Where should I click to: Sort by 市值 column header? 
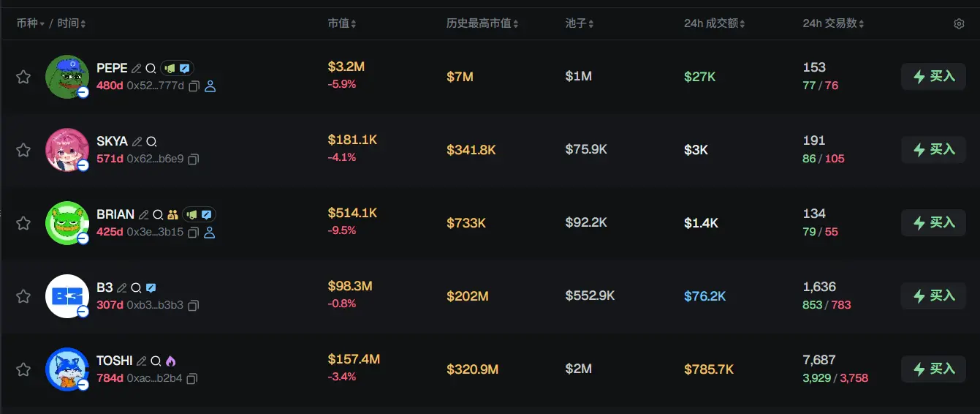342,23
